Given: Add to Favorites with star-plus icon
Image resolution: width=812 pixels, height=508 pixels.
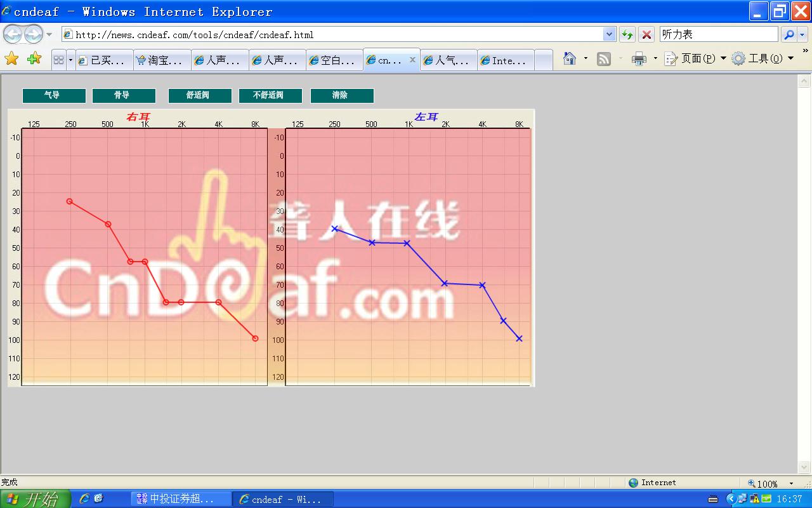Looking at the screenshot, I should 34,59.
